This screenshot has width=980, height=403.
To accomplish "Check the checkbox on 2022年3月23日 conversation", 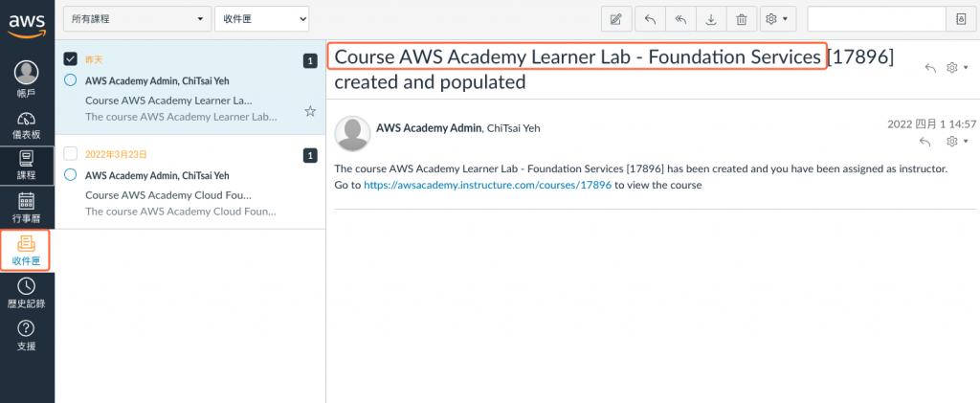I will (x=71, y=153).
